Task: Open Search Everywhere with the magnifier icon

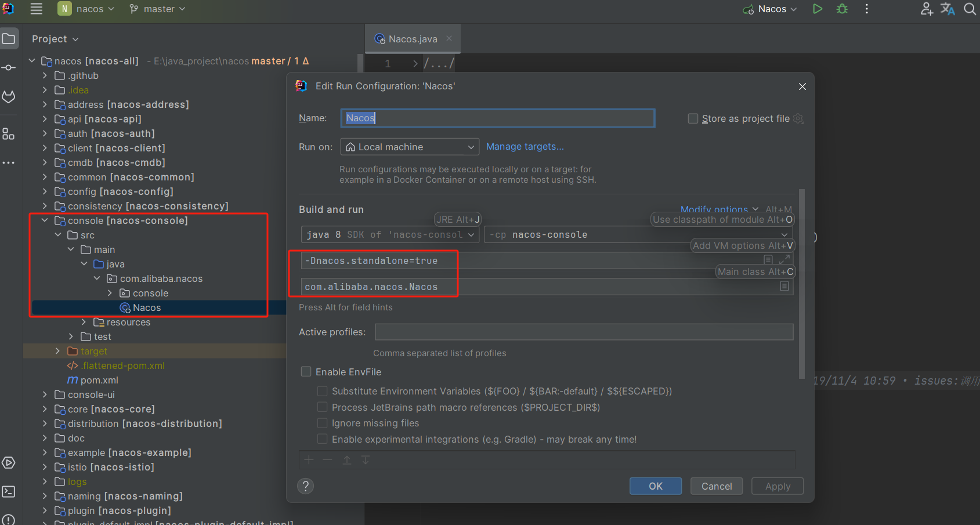Action: click(970, 9)
